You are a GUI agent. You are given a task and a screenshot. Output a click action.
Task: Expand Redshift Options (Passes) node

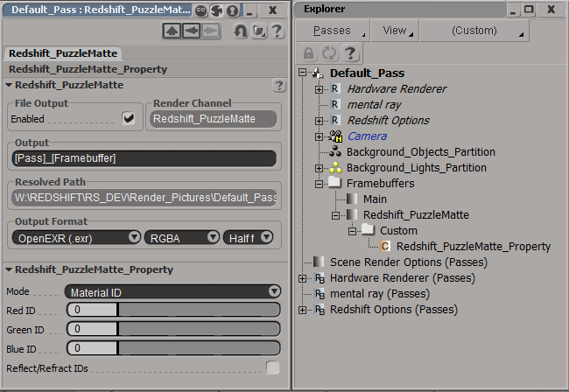click(x=302, y=310)
